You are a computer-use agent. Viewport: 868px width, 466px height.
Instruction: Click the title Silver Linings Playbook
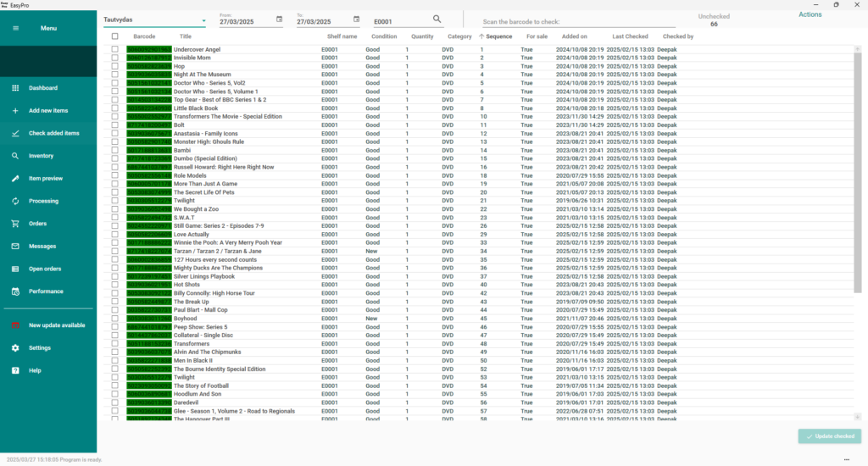(x=204, y=276)
